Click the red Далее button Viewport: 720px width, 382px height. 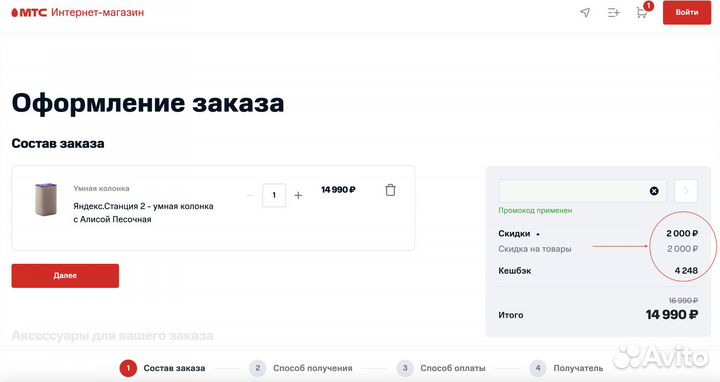(x=65, y=275)
